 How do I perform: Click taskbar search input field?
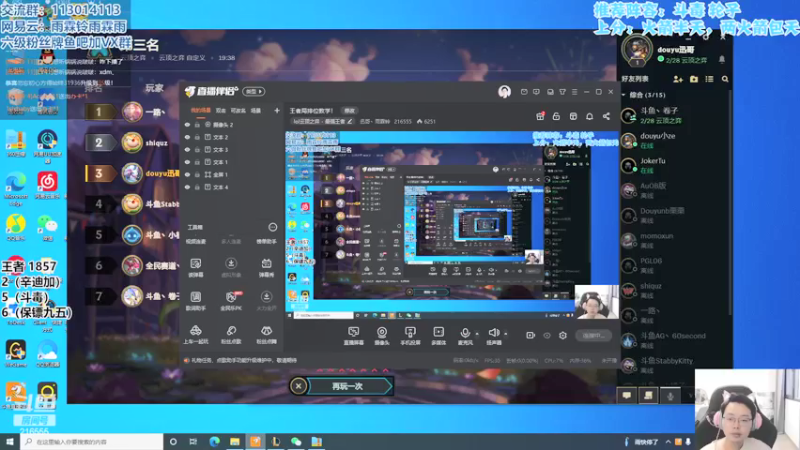click(x=92, y=442)
